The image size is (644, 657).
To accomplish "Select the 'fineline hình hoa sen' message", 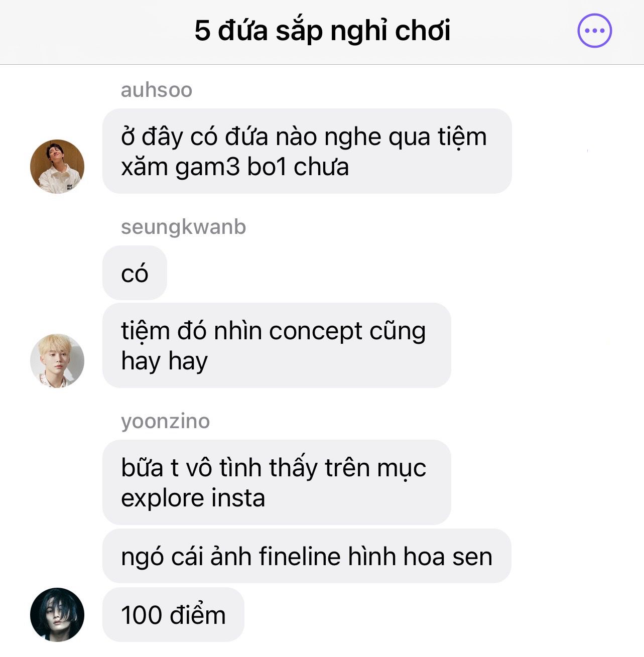I will pos(307,556).
